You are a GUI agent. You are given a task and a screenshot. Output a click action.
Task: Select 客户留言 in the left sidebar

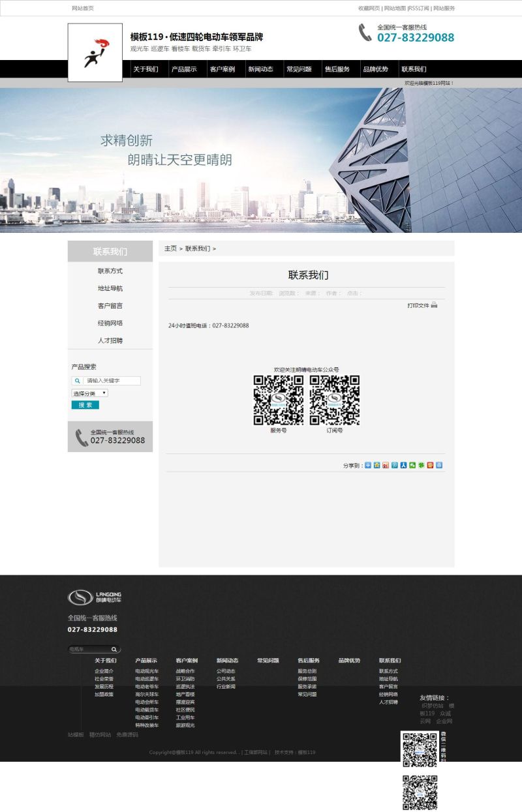pyautogui.click(x=110, y=305)
